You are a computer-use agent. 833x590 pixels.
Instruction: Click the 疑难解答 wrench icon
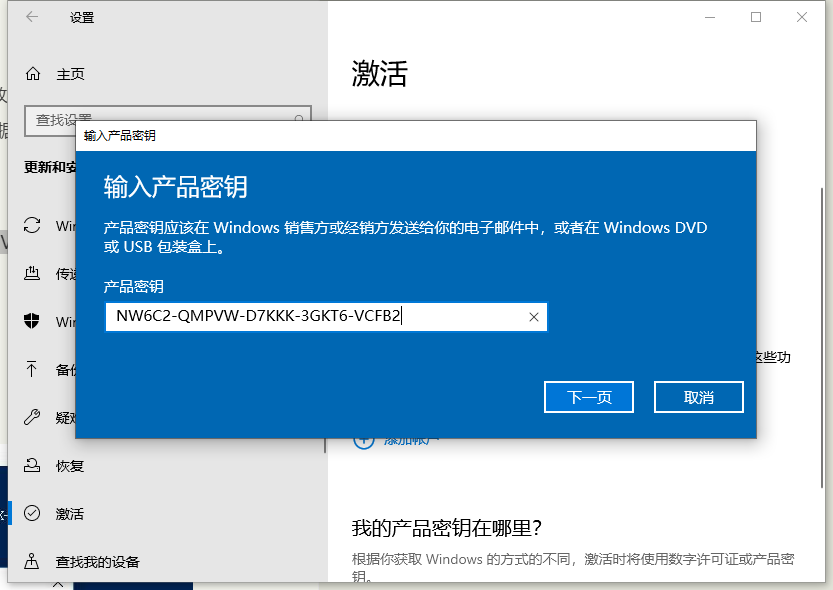click(x=33, y=417)
